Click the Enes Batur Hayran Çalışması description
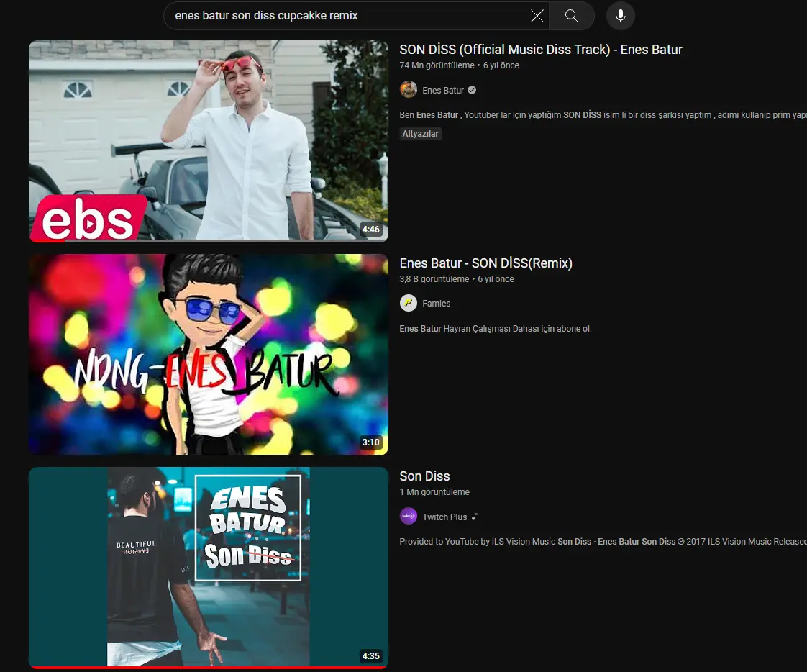Viewport: 807px width, 672px height. coord(496,329)
